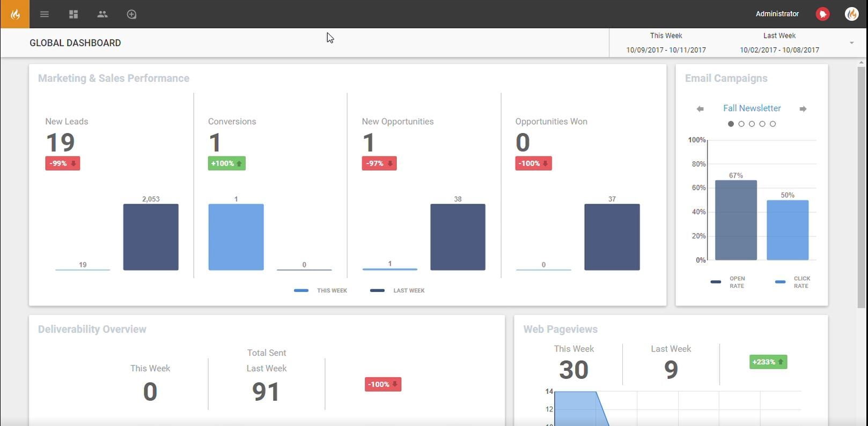Expand the date range dropdown arrow
Viewport: 868px width, 426px height.
coord(851,43)
